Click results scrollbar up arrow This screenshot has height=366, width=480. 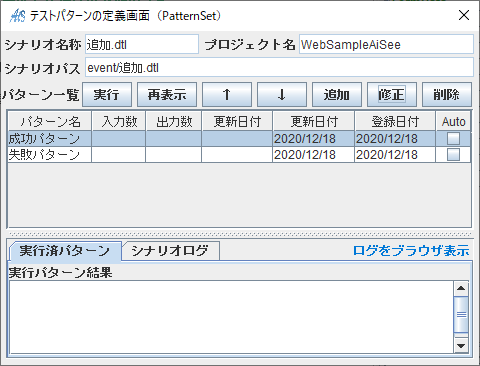[461, 288]
